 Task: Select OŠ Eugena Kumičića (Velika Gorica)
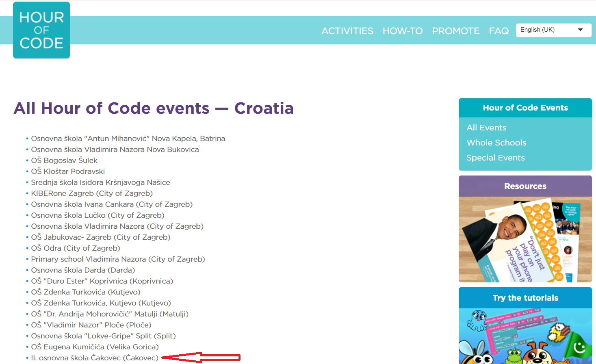pos(95,347)
